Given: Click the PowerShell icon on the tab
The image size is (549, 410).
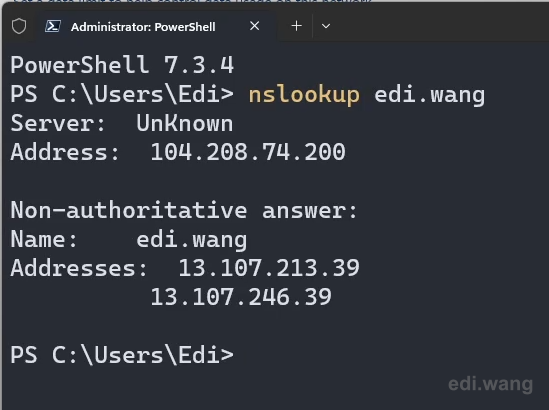Looking at the screenshot, I should pos(53,26).
